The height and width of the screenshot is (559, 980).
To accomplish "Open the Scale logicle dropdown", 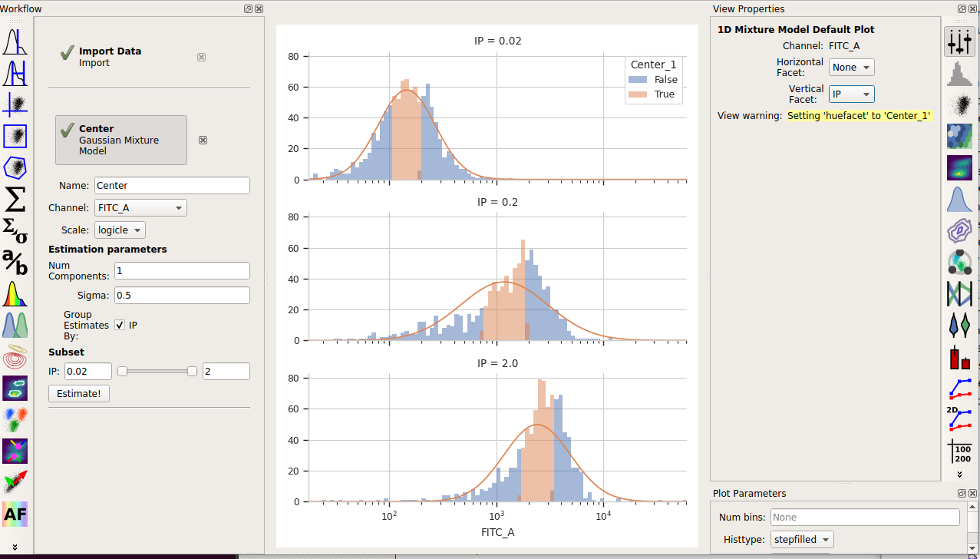I will click(x=120, y=230).
